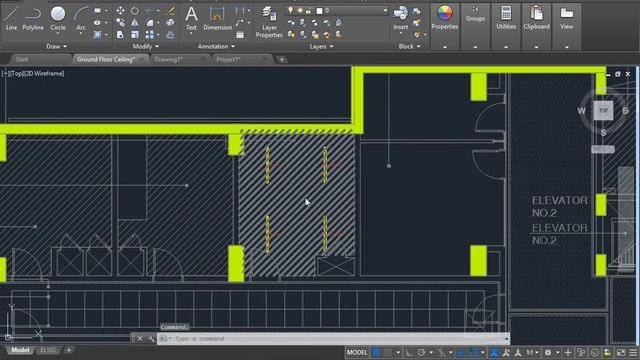
Task: Expand command line history arrow
Action: click(x=506, y=338)
